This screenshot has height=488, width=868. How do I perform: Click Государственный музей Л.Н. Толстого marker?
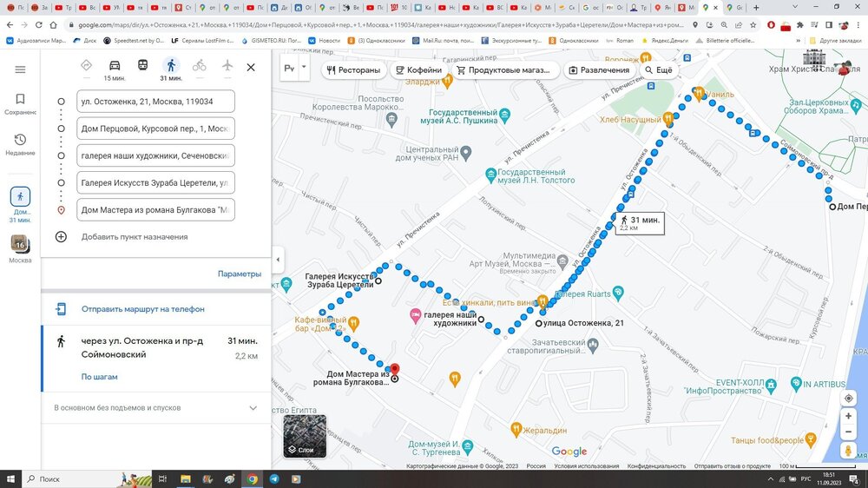490,175
